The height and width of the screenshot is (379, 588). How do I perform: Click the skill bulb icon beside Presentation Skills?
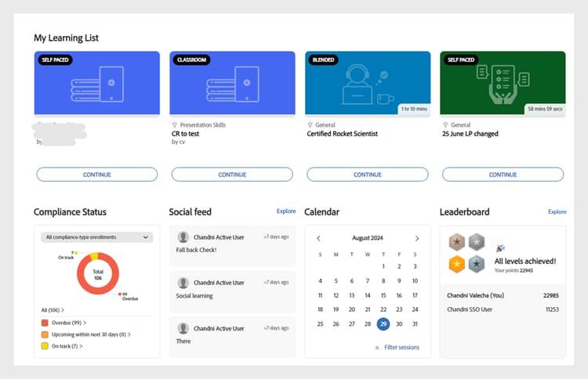(x=174, y=125)
